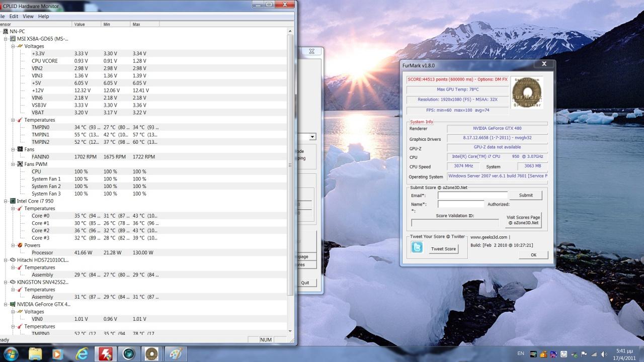The width and height of the screenshot is (644, 362).
Task: Open Windows Media Player from the taskbar
Action: (57, 353)
